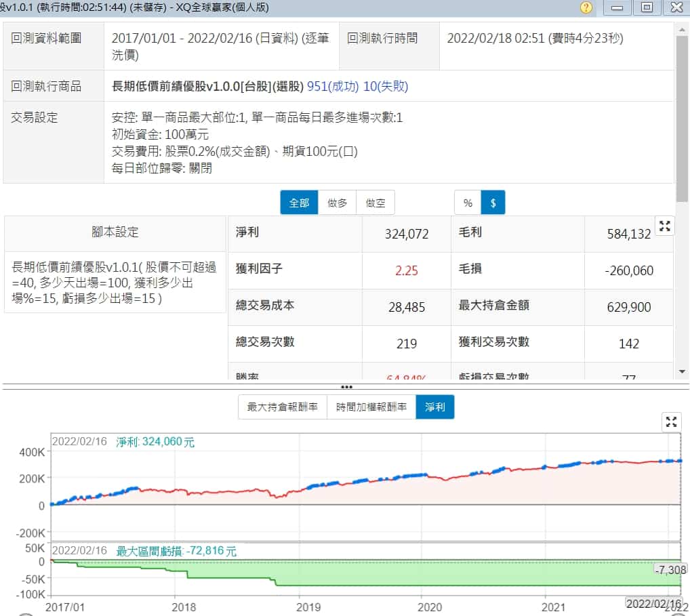This screenshot has width=690, height=616.
Task: Open the 最大持倉報酬率 chart tab
Action: pyautogui.click(x=282, y=407)
